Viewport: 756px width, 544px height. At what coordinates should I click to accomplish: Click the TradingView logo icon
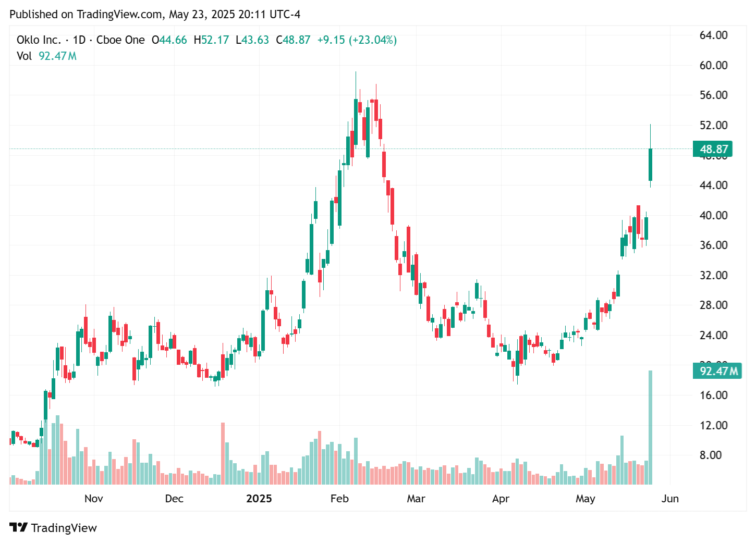tap(19, 527)
